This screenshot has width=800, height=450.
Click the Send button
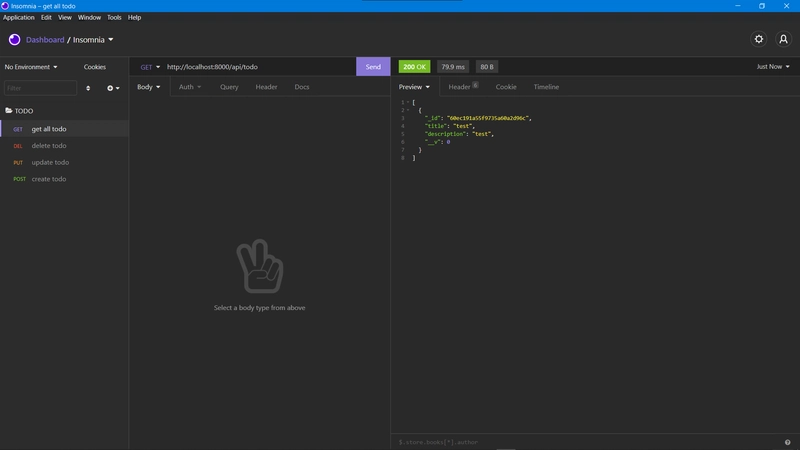[373, 67]
